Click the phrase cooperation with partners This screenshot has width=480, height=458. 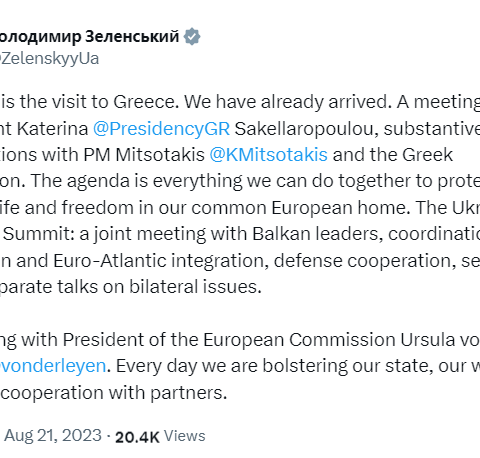[x=113, y=393]
